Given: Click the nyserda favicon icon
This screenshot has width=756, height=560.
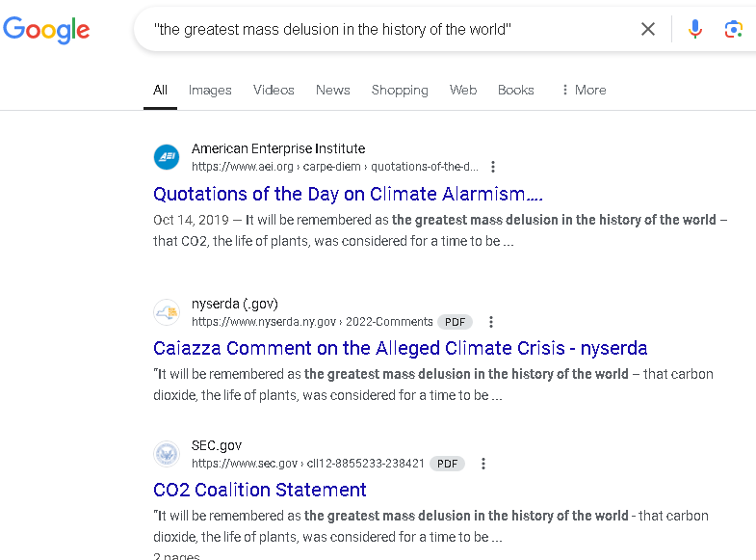Looking at the screenshot, I should click(167, 312).
